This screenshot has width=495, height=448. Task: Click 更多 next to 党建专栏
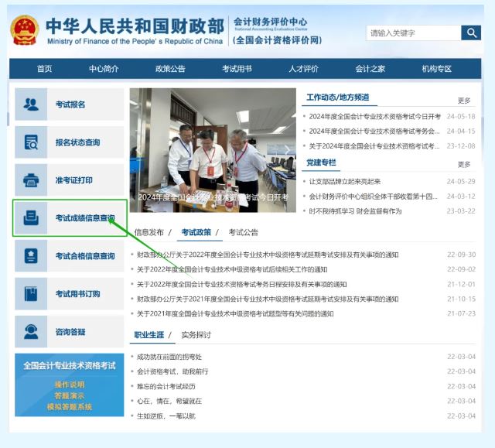click(464, 164)
